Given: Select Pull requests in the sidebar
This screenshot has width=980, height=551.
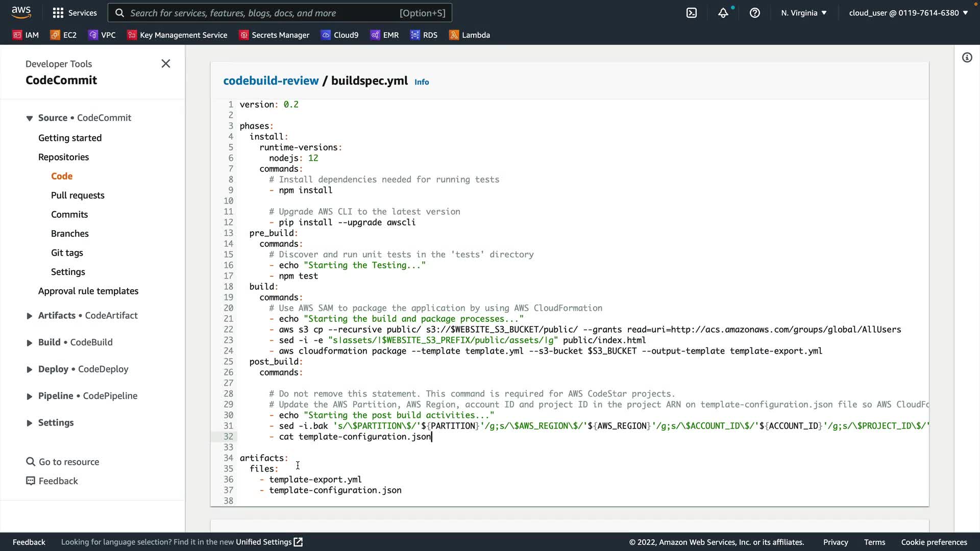Looking at the screenshot, I should (x=78, y=195).
